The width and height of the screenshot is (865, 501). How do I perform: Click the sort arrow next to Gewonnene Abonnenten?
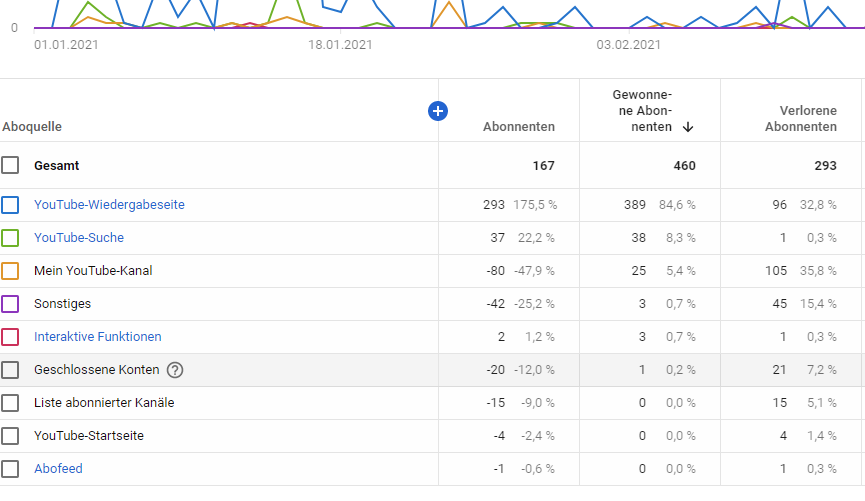point(688,127)
